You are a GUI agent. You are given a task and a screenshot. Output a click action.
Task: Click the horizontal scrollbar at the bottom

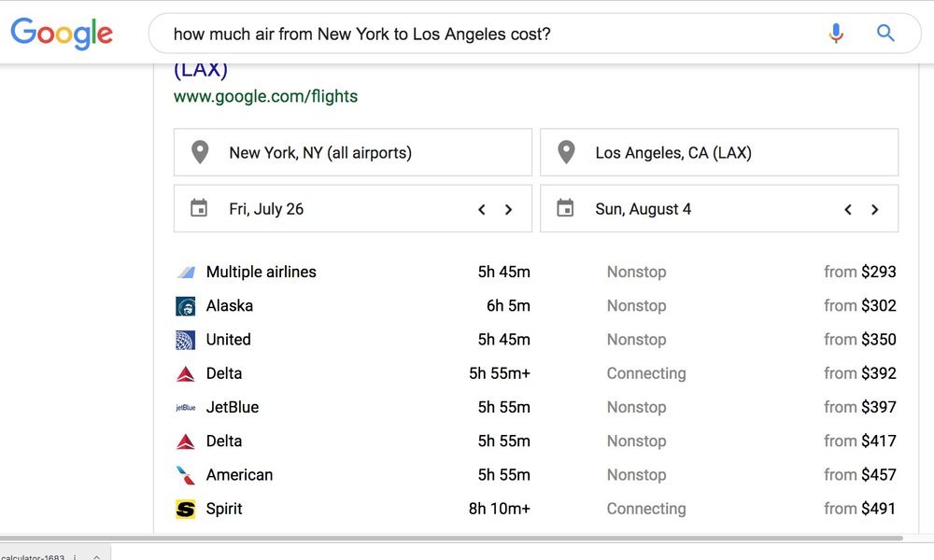[x=451, y=539]
